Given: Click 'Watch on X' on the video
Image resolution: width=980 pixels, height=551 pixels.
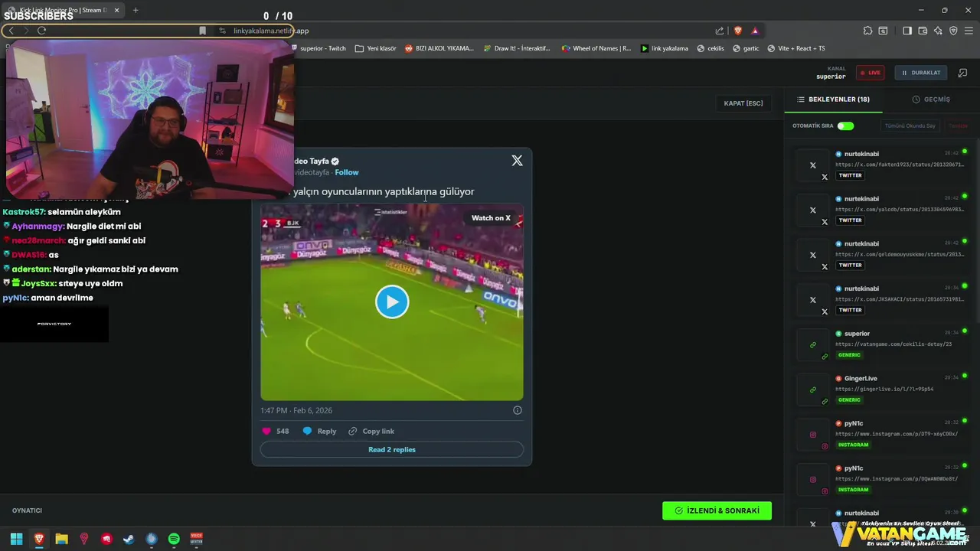Looking at the screenshot, I should [x=491, y=218].
